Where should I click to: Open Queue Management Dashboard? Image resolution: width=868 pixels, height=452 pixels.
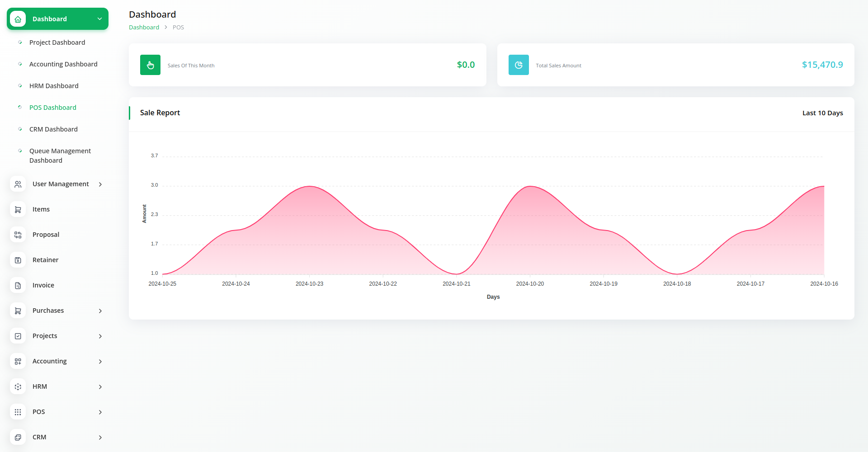tap(60, 155)
